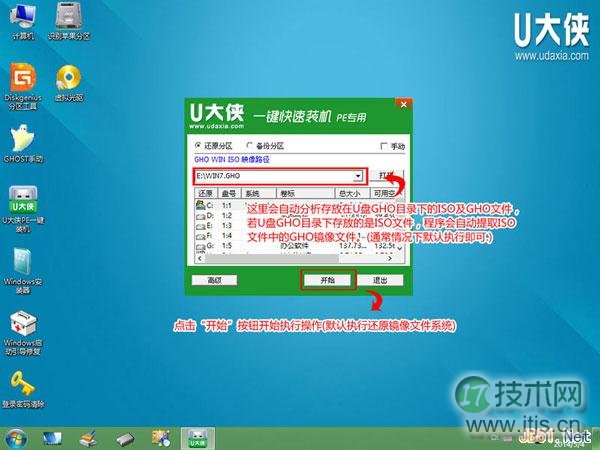Viewport: 600px width, 450px height.
Task: Click the U大侠 taskbar button
Action: pyautogui.click(x=198, y=437)
